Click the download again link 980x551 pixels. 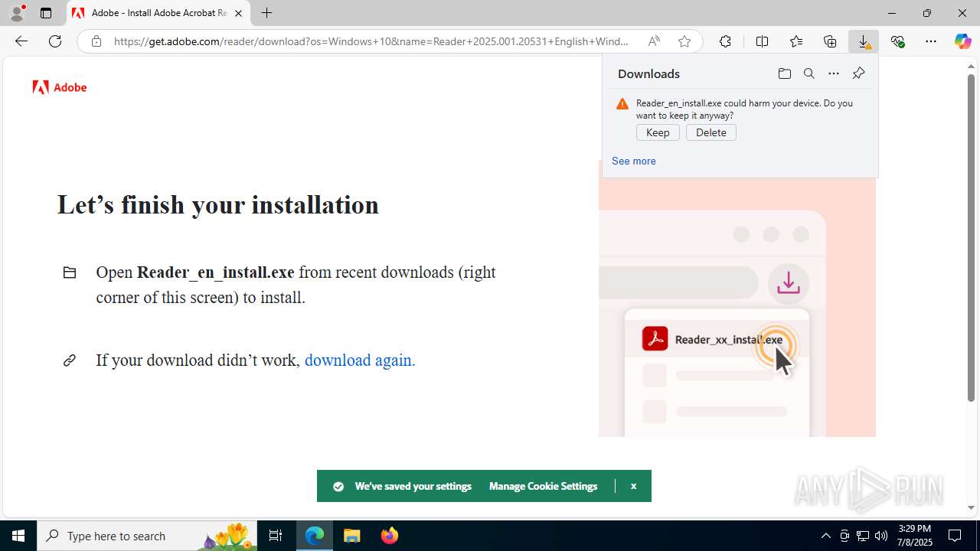pos(360,360)
